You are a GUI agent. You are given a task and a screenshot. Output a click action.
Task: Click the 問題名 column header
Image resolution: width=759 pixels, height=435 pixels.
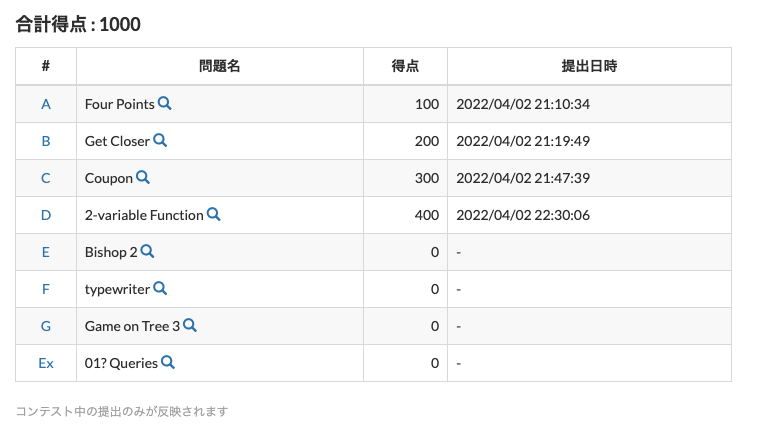click(x=220, y=66)
